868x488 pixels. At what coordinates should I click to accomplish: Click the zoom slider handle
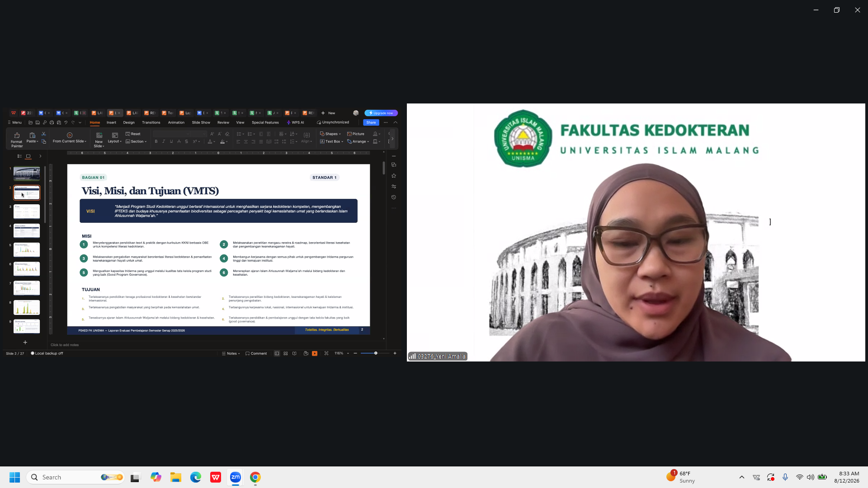pyautogui.click(x=376, y=353)
